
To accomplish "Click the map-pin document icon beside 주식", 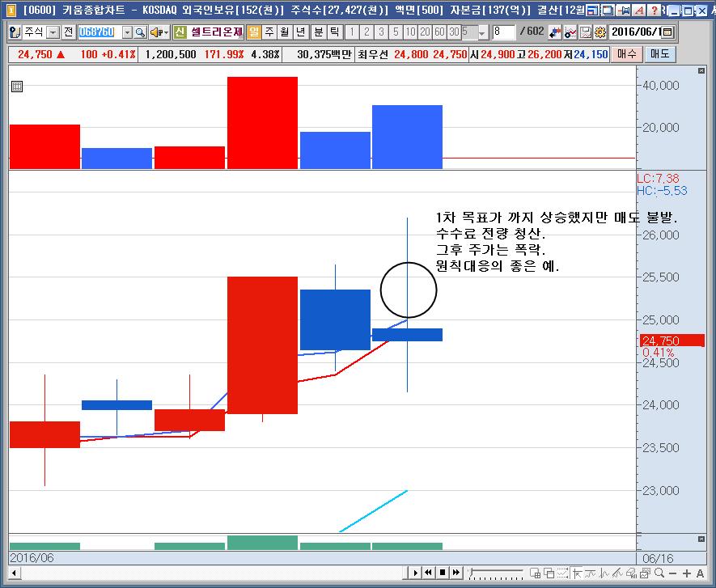I will point(15,32).
